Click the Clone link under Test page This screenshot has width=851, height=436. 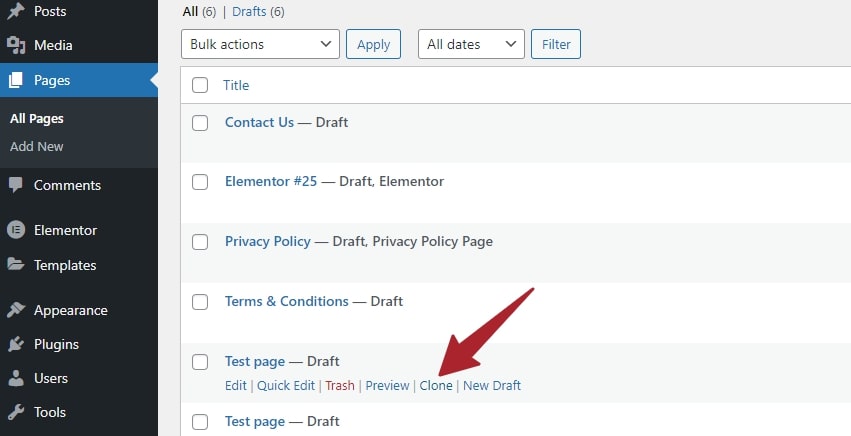436,386
